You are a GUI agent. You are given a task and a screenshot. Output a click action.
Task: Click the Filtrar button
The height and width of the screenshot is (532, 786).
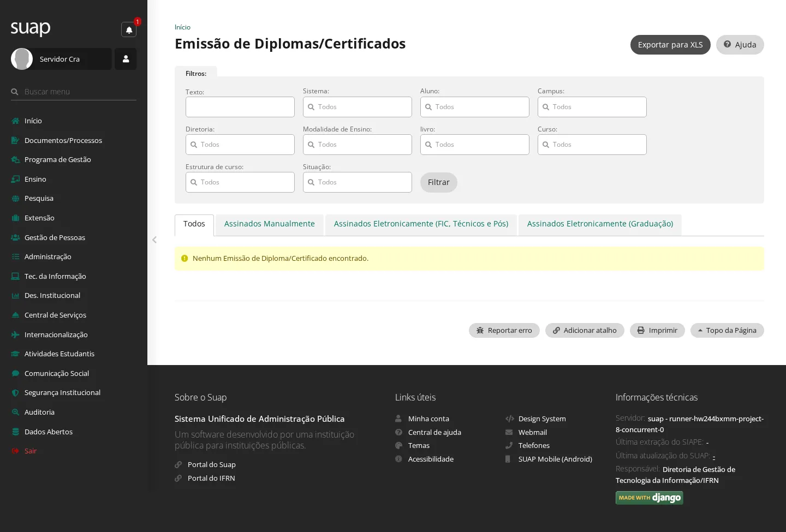click(439, 182)
